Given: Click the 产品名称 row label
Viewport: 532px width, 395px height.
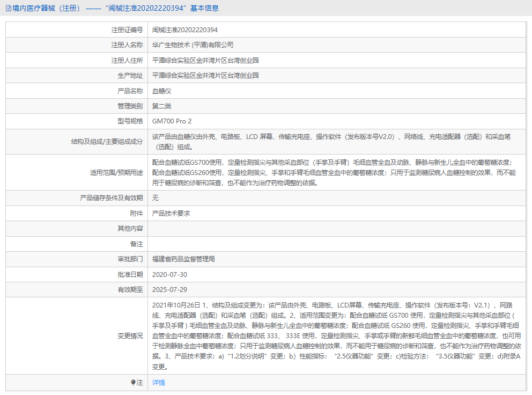Looking at the screenshot, I should click(x=130, y=91).
